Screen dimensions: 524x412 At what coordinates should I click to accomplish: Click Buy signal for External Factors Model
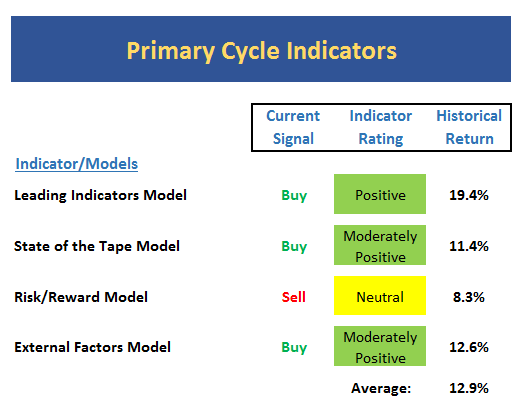[294, 348]
